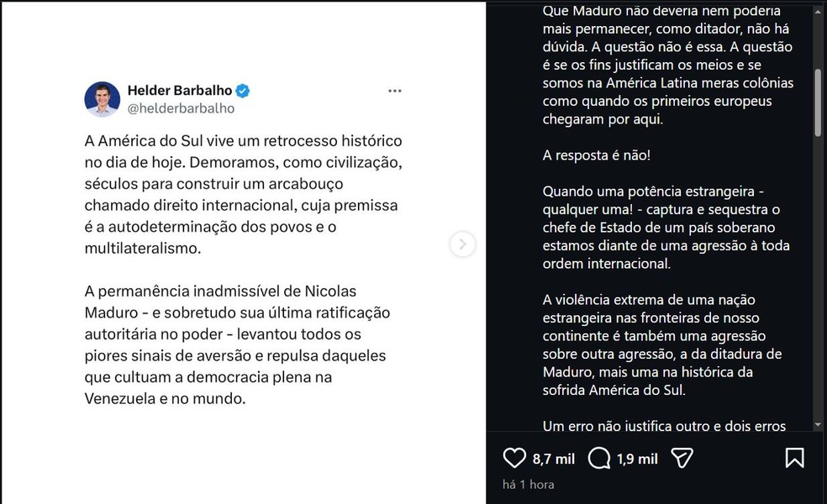Click the caption line "A resposta é não!"

596,157
